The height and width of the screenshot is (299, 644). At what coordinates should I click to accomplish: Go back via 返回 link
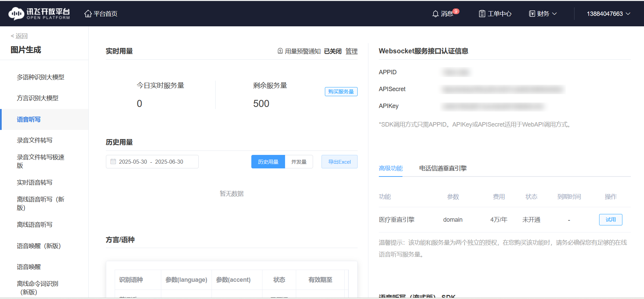[x=19, y=36]
